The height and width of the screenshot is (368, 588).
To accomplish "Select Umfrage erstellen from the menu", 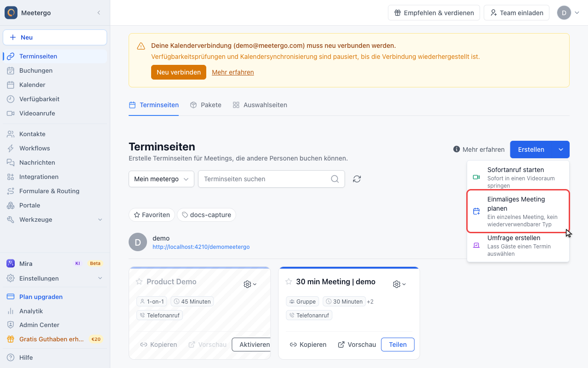I will (x=518, y=246).
